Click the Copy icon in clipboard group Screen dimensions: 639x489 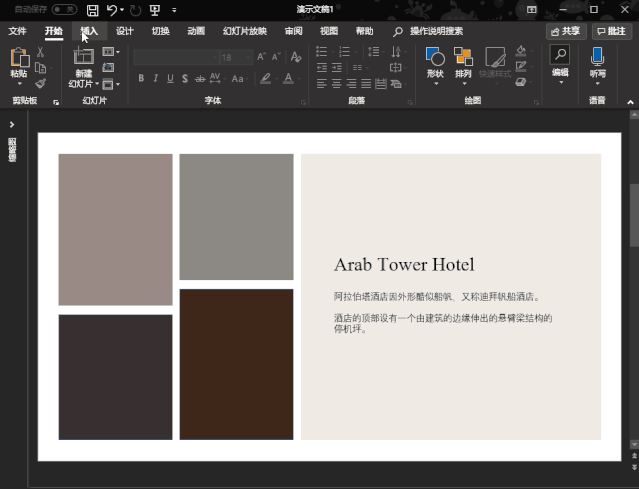tap(40, 68)
